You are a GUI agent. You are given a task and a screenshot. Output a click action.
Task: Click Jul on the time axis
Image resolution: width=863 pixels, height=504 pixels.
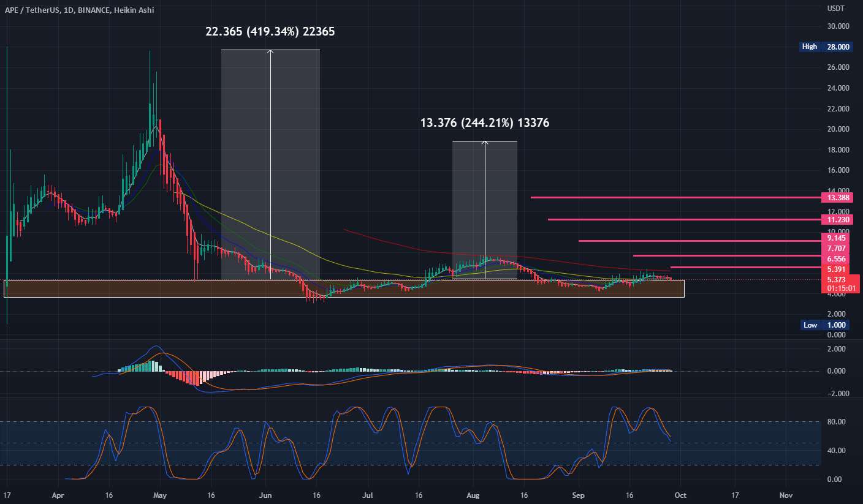click(x=368, y=494)
